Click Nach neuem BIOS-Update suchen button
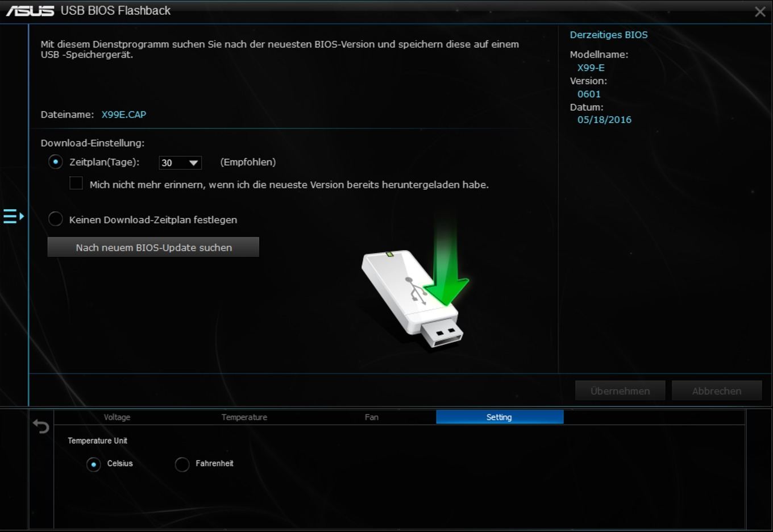 [153, 247]
